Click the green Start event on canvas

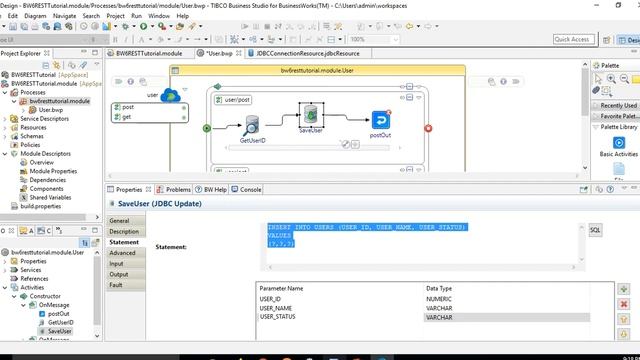[207, 128]
